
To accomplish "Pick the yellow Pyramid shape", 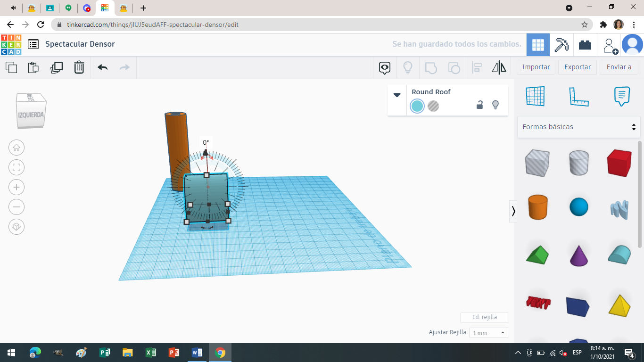I will click(x=619, y=305).
